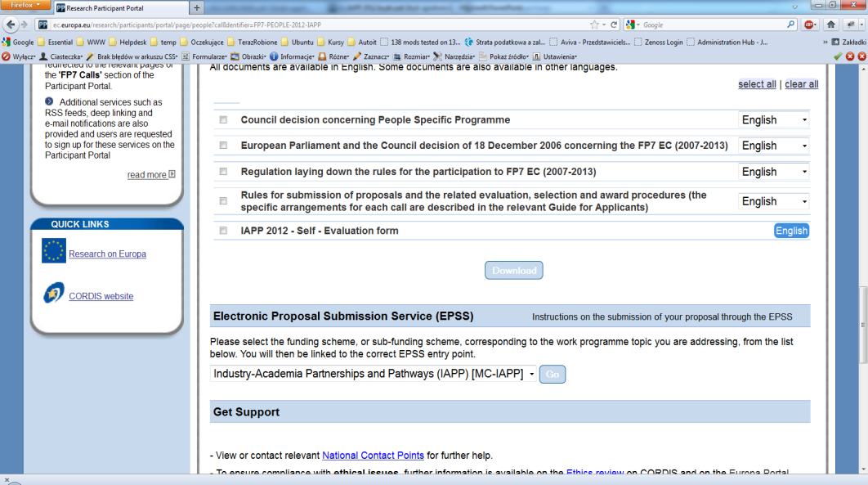Open the Obrazki toolbar menu
The height and width of the screenshot is (485, 868).
pyautogui.click(x=248, y=56)
